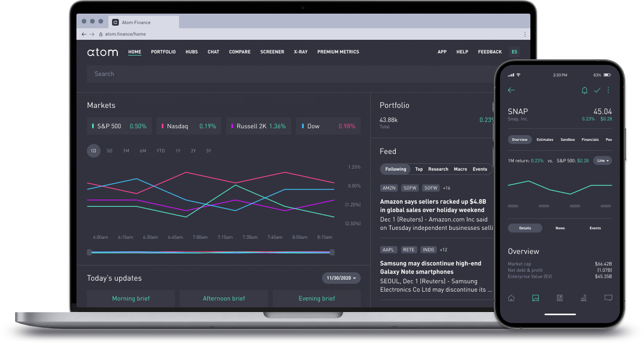Screen dimensions: 644x344
Task: Switch feed to the Top tab
Action: [419, 169]
